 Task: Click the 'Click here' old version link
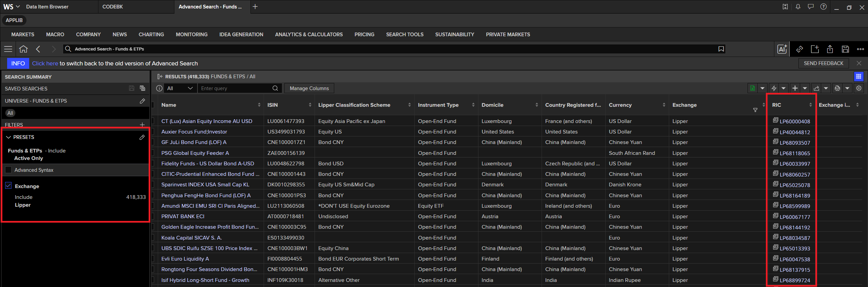pyautogui.click(x=45, y=63)
